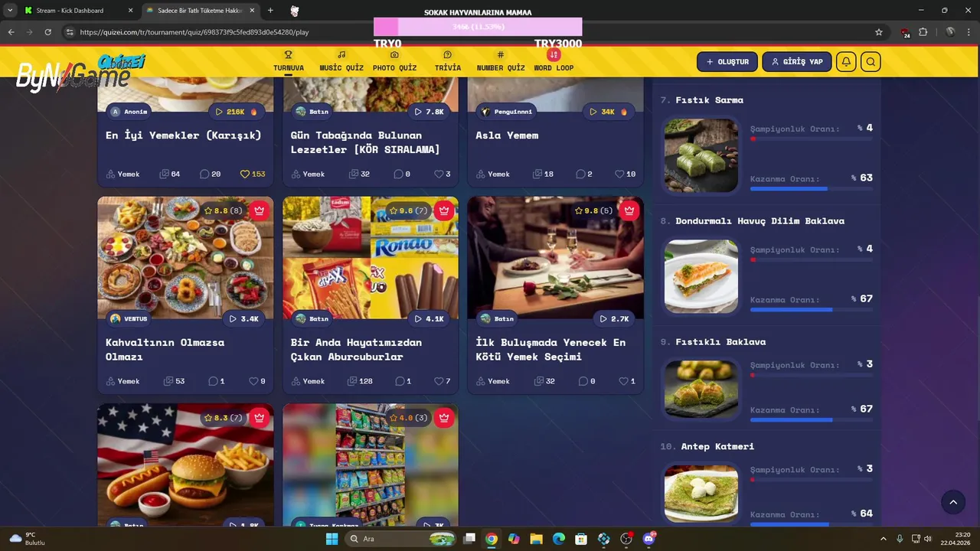Click crown badge on Kahvaltının Olmazsa Olmazı card
Screen dimensions: 980x551
[x=259, y=210]
